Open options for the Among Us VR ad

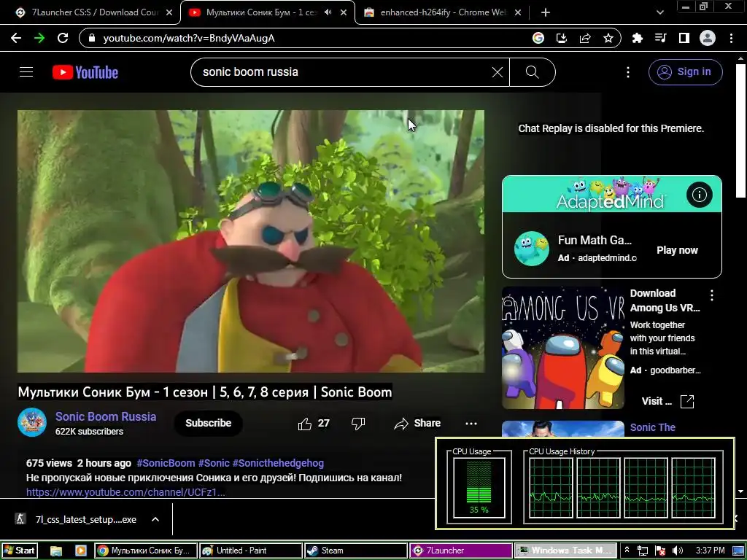tap(712, 295)
